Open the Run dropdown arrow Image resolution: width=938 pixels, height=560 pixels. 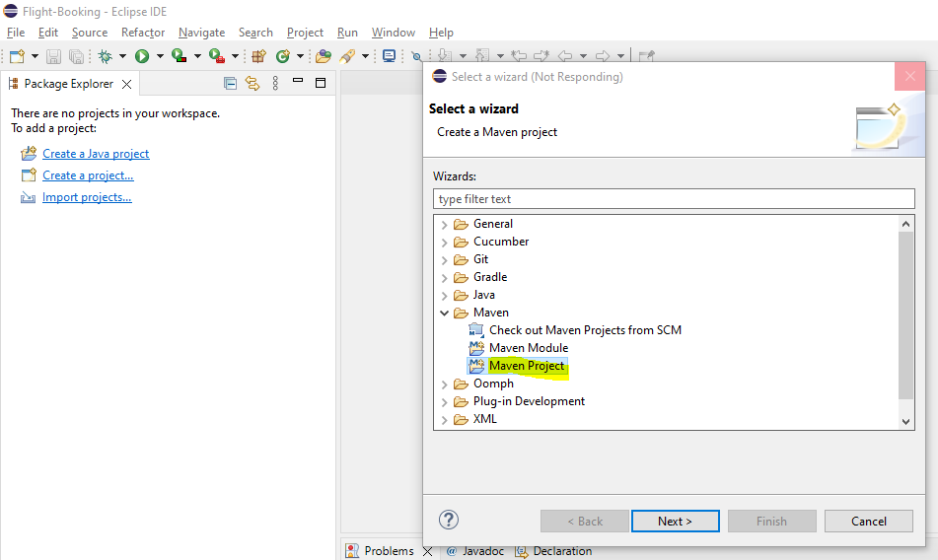[x=160, y=56]
